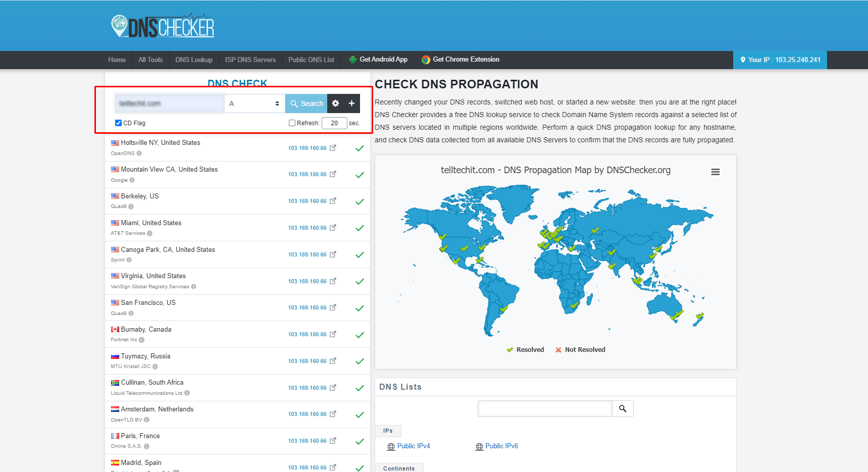Click the external link icon for OpenDNS result

333,148
